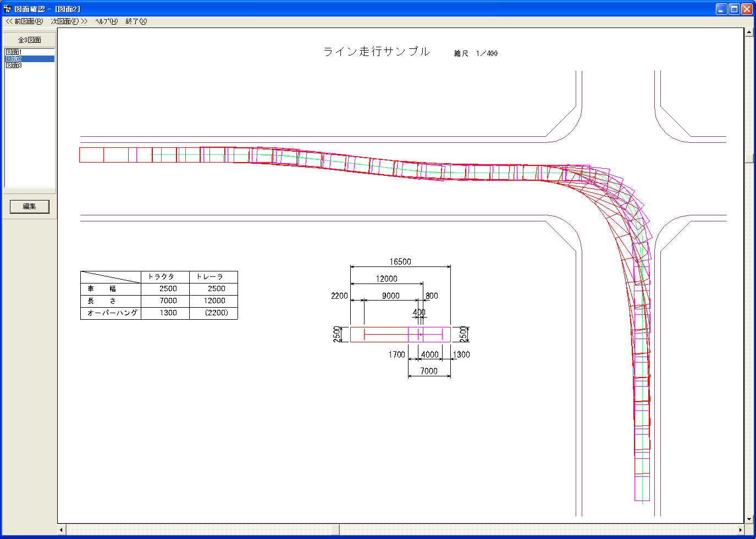Screen dimensions: 756x539
Task: Click the horizontal scrollbar left arrow
Action: [62, 530]
